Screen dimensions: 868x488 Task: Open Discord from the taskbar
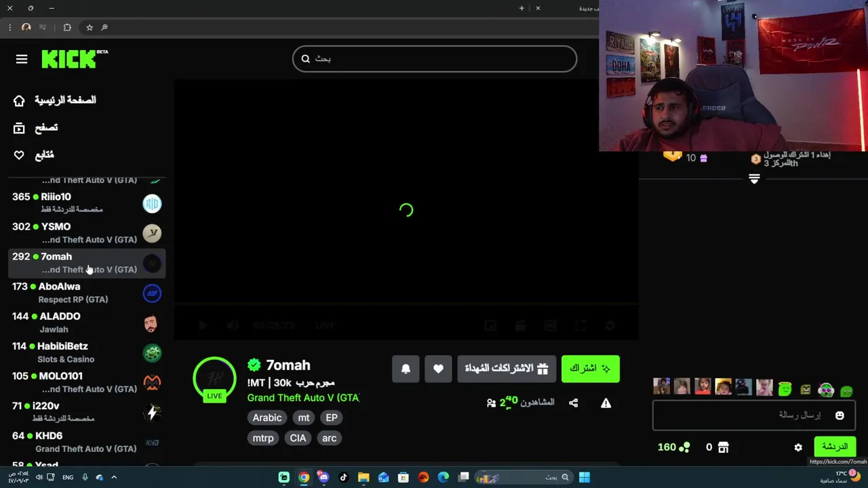[323, 477]
